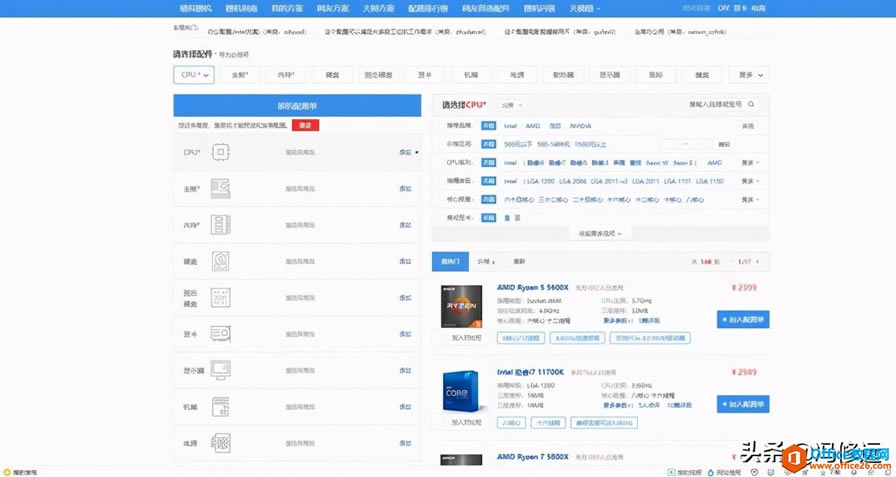
Task: Click the power supply icon in configuration list
Action: point(221,443)
